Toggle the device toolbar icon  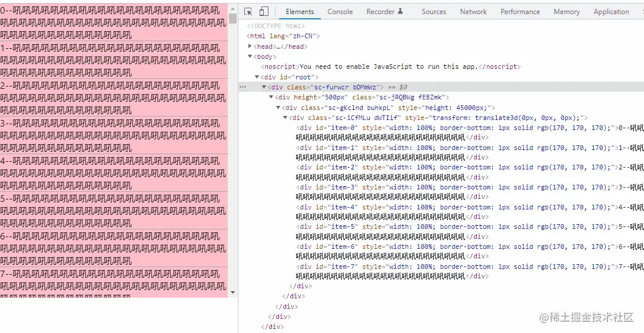(264, 12)
